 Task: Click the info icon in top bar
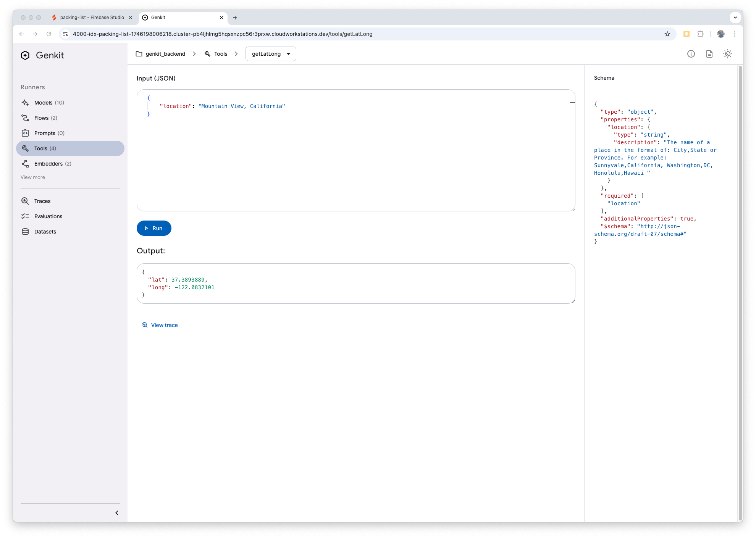pyautogui.click(x=691, y=54)
